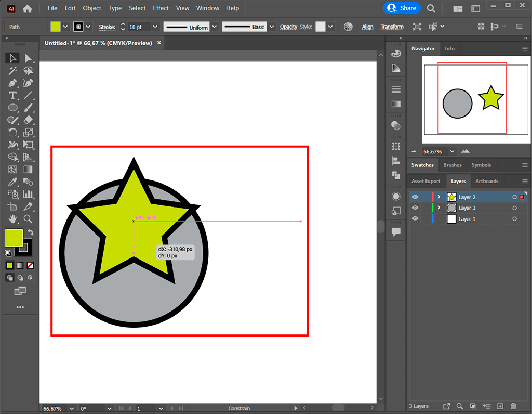Image resolution: width=532 pixels, height=414 pixels.
Task: Toggle visibility of Layer 3
Action: pyautogui.click(x=415, y=208)
